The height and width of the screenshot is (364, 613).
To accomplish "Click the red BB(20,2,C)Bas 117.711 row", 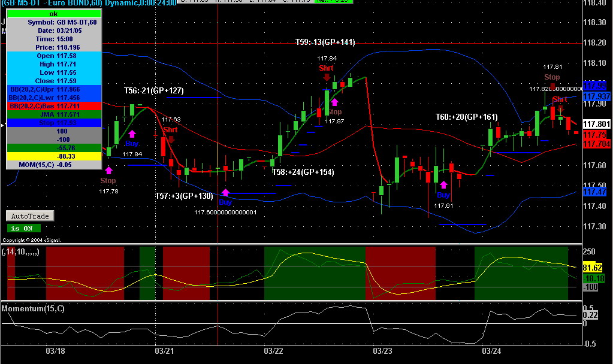I will pyautogui.click(x=54, y=106).
